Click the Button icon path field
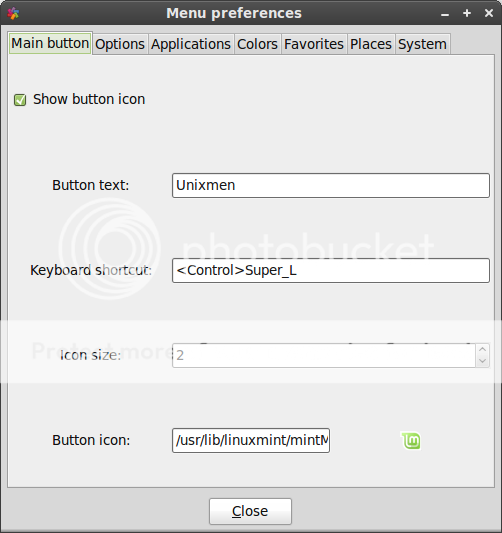502x533 pixels. click(251, 441)
